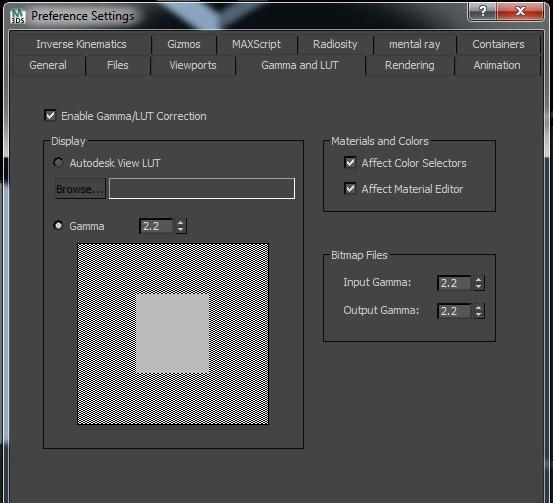Image resolution: width=553 pixels, height=503 pixels.
Task: Click the Browse button for LUT file
Action: coord(80,189)
